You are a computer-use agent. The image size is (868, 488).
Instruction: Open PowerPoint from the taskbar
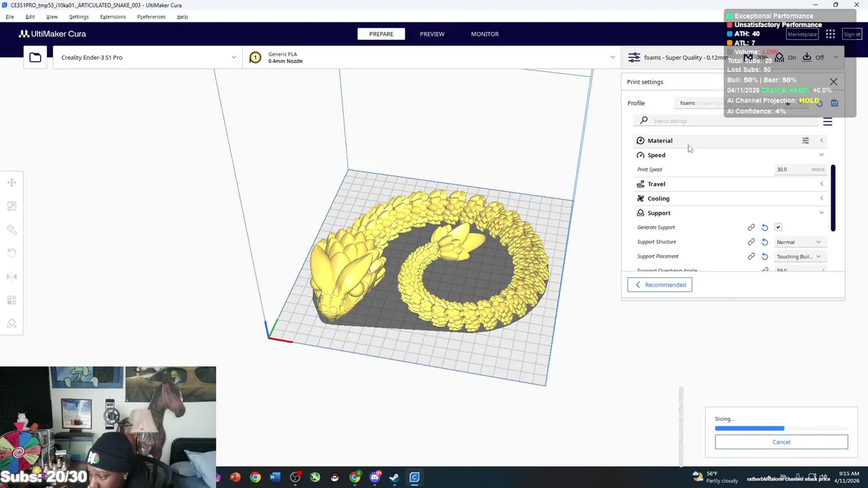[x=235, y=477]
